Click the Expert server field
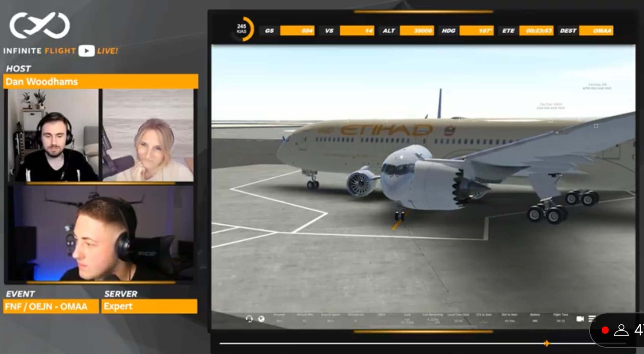The width and height of the screenshot is (644, 354). [150, 306]
